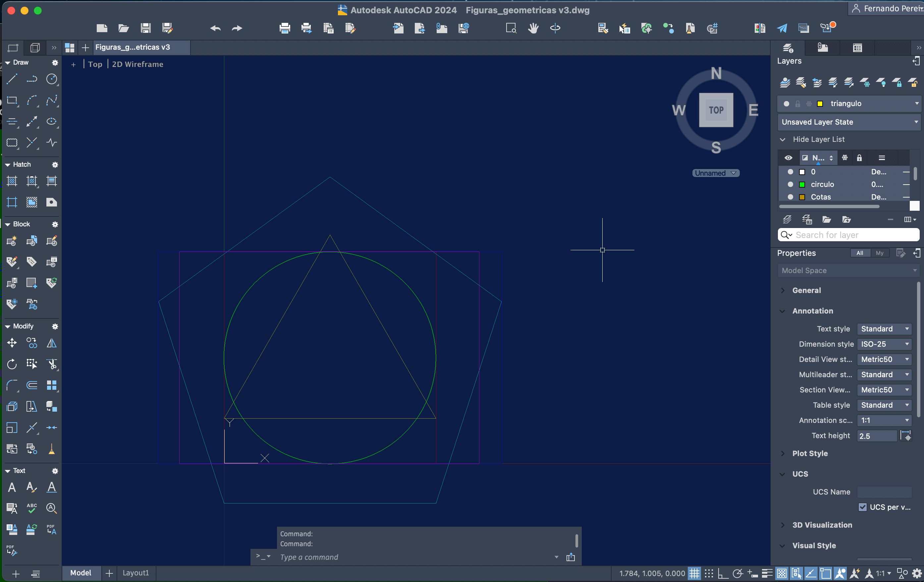
Task: Select the Line tool in Draw panel
Action: (12, 80)
